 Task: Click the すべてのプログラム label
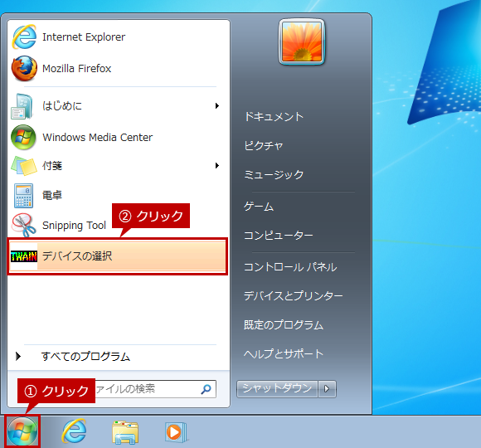pos(85,357)
